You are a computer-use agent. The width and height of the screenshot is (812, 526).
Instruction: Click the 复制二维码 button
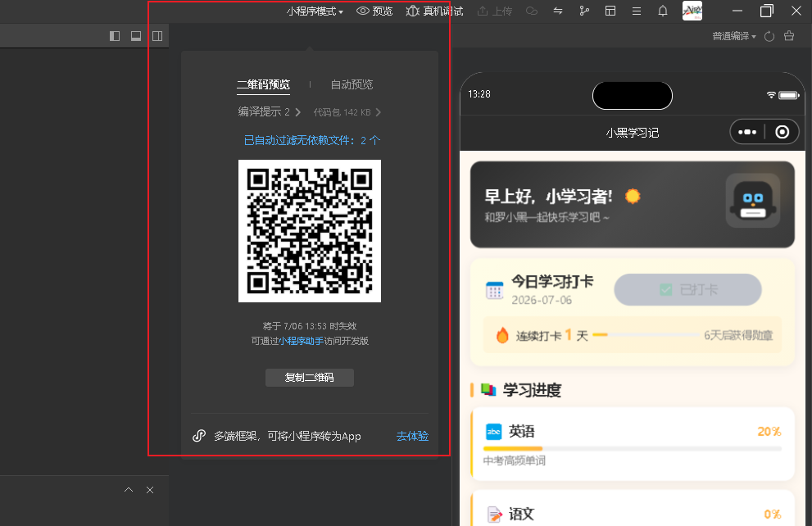coord(310,378)
